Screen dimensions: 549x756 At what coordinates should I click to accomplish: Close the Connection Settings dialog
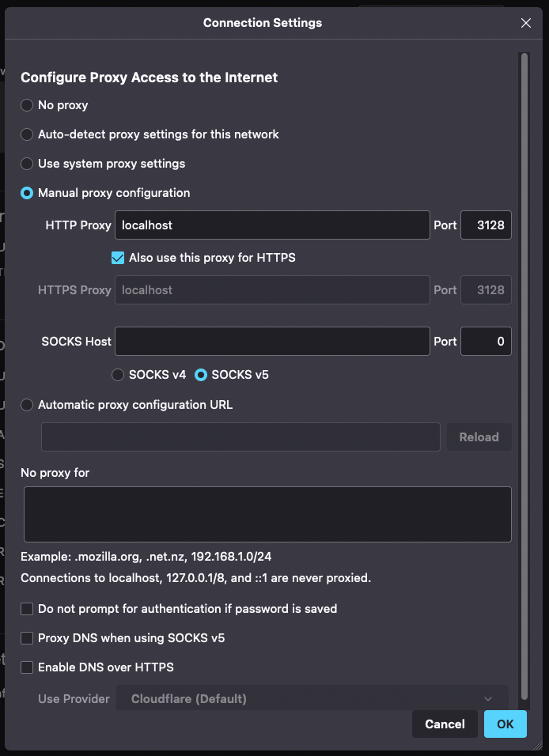pyautogui.click(x=526, y=23)
